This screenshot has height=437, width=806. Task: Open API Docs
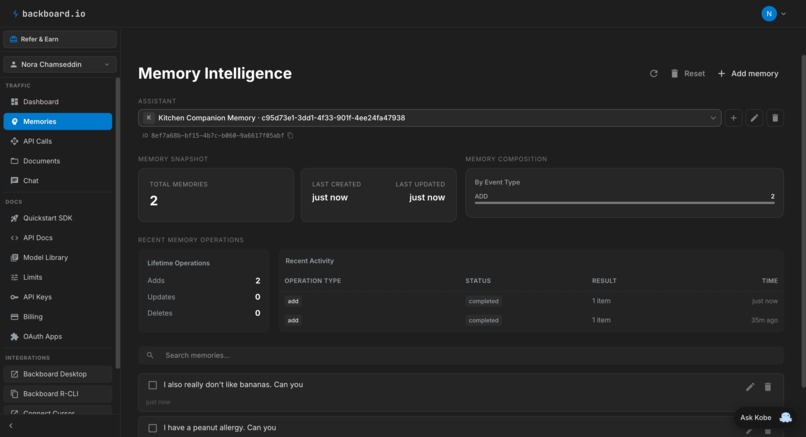58,238
